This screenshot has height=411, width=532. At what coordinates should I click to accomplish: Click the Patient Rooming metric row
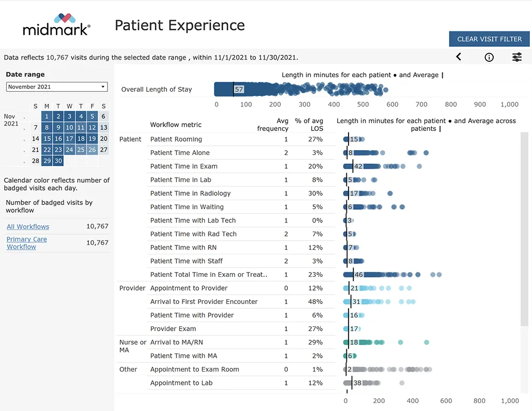coord(176,139)
